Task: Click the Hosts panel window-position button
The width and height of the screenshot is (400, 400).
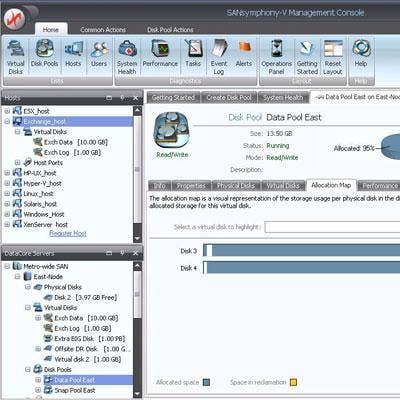Action: click(109, 98)
